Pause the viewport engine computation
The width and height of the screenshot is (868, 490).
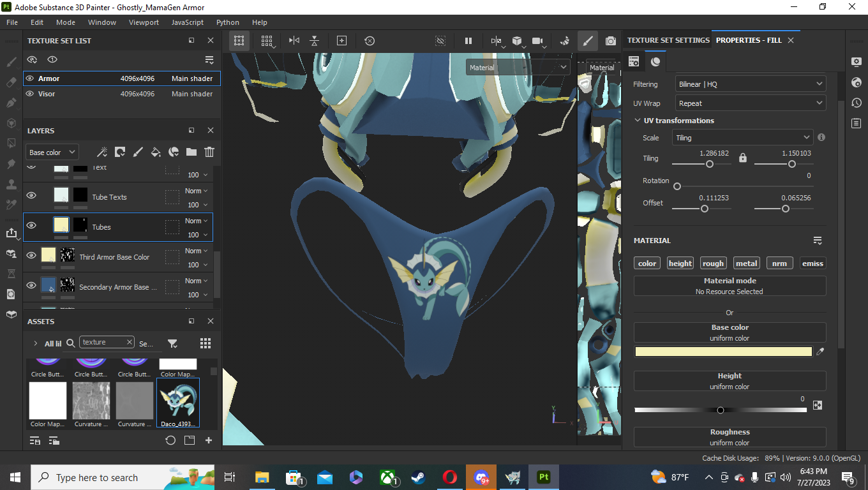click(468, 41)
